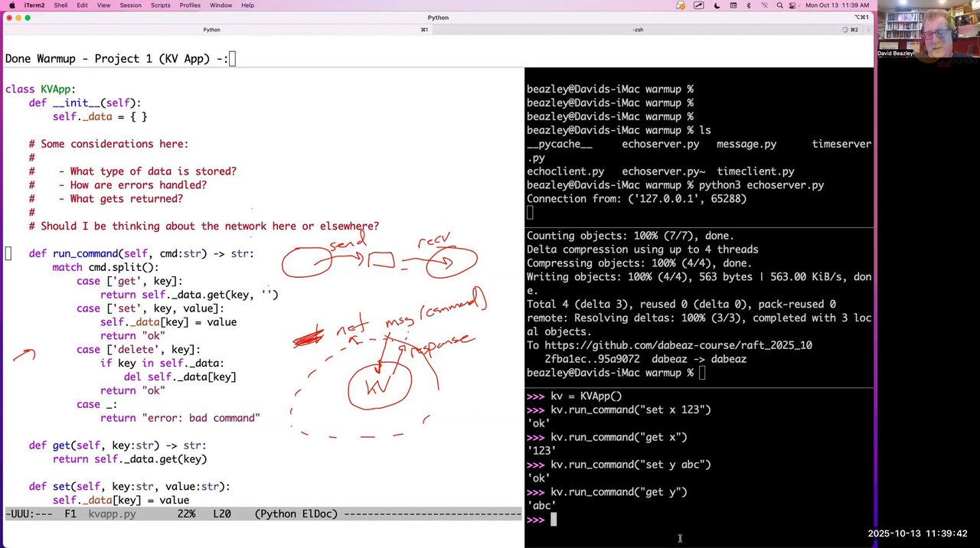The image size is (980, 548).
Task: Click the github.com/dabeaz-course/raft_2025_10 URL
Action: click(x=678, y=345)
